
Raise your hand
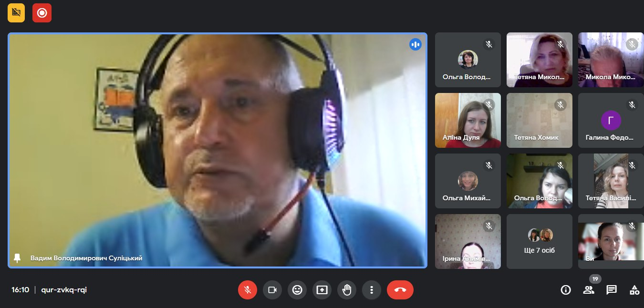(347, 289)
